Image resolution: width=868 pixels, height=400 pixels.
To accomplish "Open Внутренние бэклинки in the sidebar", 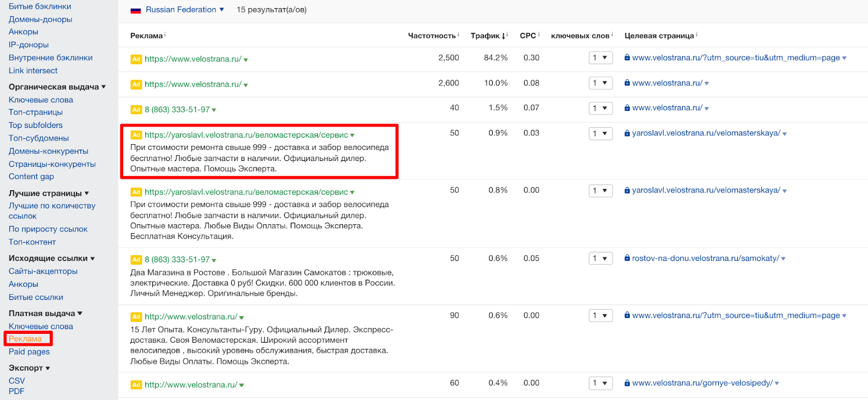I will 50,57.
